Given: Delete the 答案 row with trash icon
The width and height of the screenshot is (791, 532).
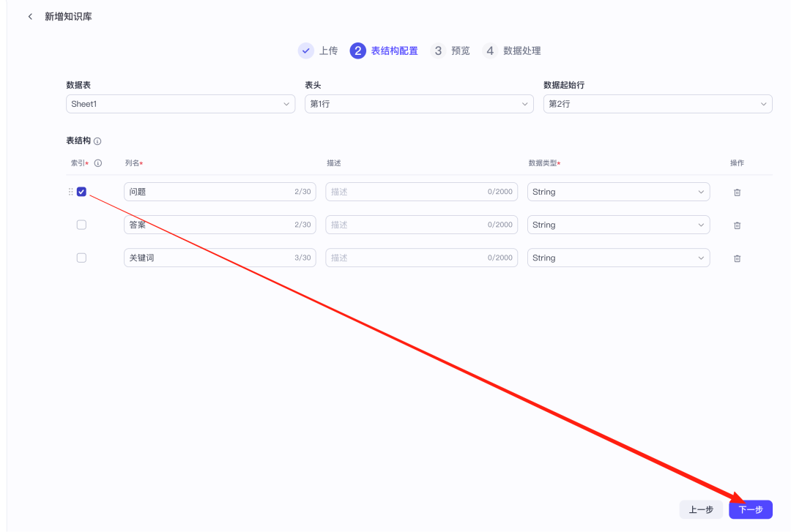Looking at the screenshot, I should click(x=737, y=225).
